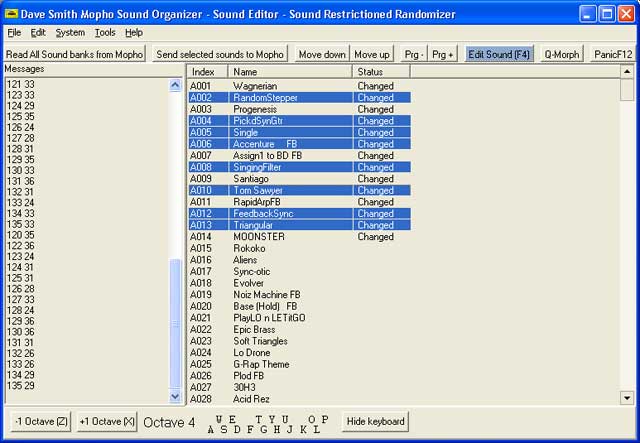Select sound A010 Tom Sawyer
This screenshot has height=443, width=640.
click(x=300, y=190)
